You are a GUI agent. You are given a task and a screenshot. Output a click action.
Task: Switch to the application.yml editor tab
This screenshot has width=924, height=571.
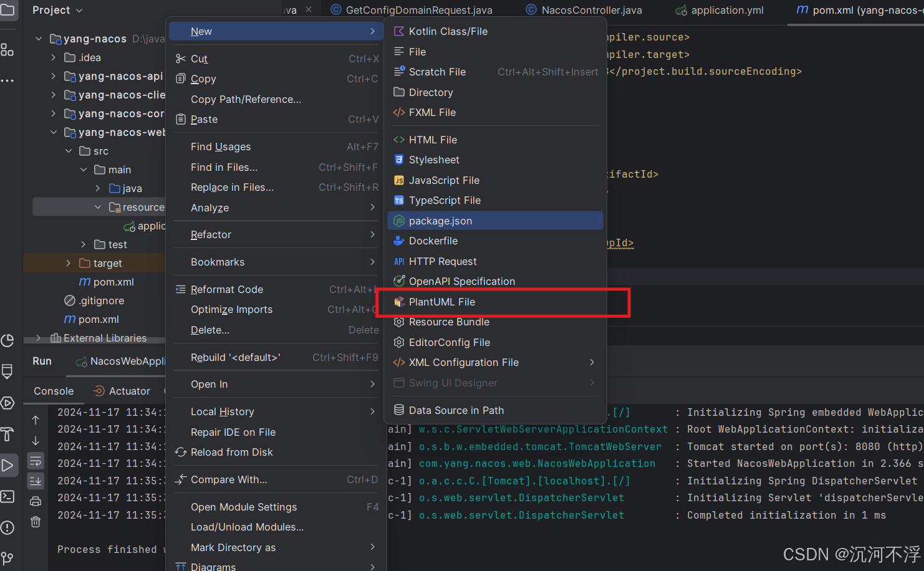pyautogui.click(x=727, y=10)
